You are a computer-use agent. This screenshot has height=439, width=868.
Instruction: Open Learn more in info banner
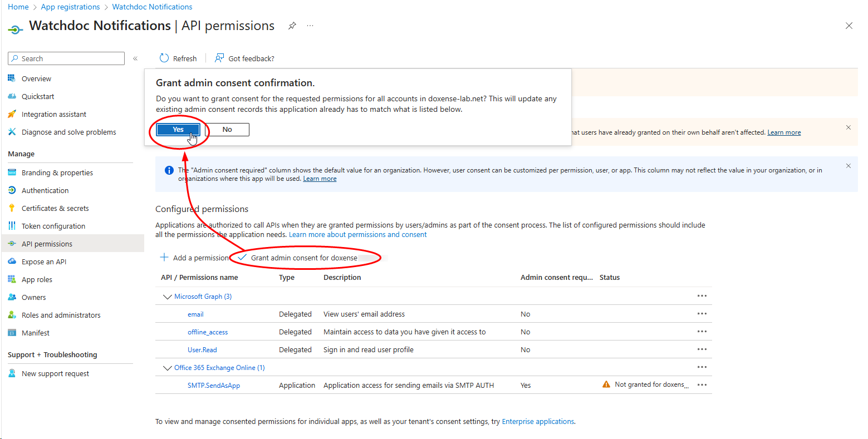coord(320,179)
